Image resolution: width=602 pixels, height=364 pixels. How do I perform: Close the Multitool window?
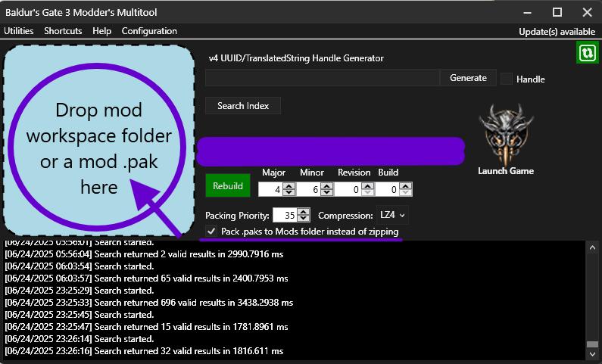pos(587,12)
